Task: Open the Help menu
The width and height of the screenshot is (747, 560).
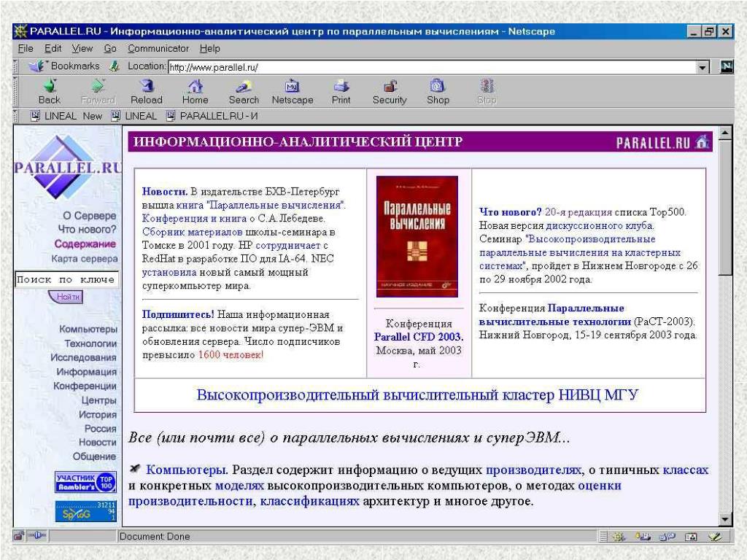Action: pyautogui.click(x=209, y=49)
